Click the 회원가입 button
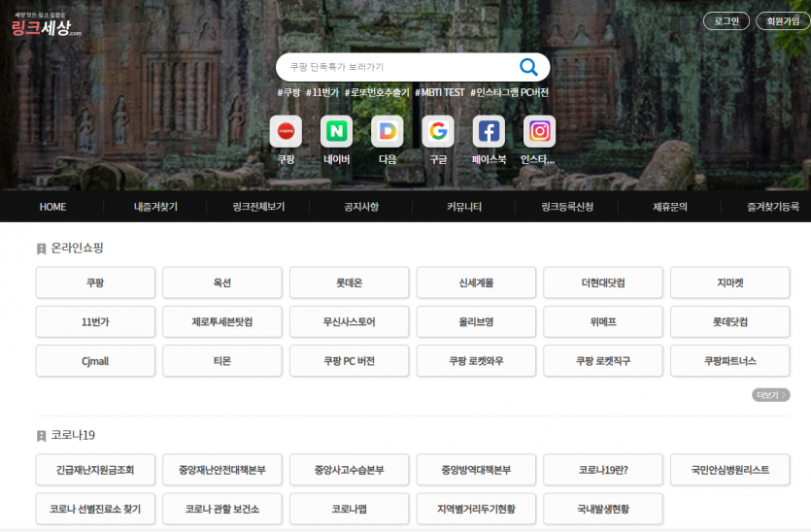 783,21
